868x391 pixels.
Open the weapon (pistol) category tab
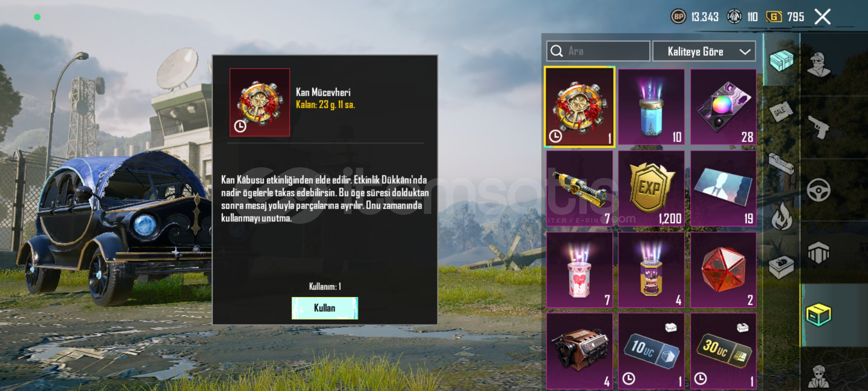point(819,127)
